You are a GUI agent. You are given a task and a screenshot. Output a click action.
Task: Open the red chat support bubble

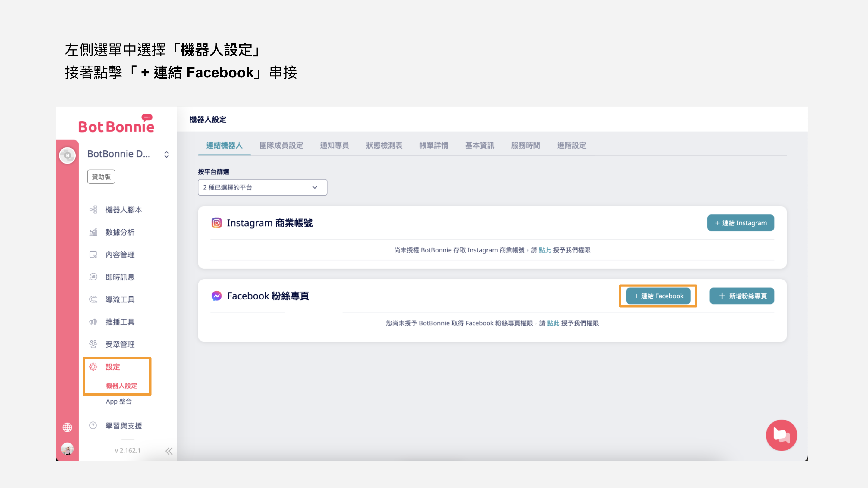click(x=781, y=435)
